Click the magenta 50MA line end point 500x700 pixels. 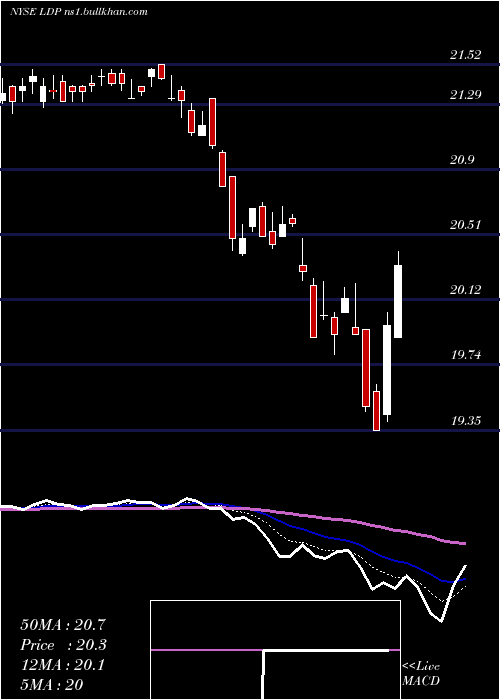(464, 543)
